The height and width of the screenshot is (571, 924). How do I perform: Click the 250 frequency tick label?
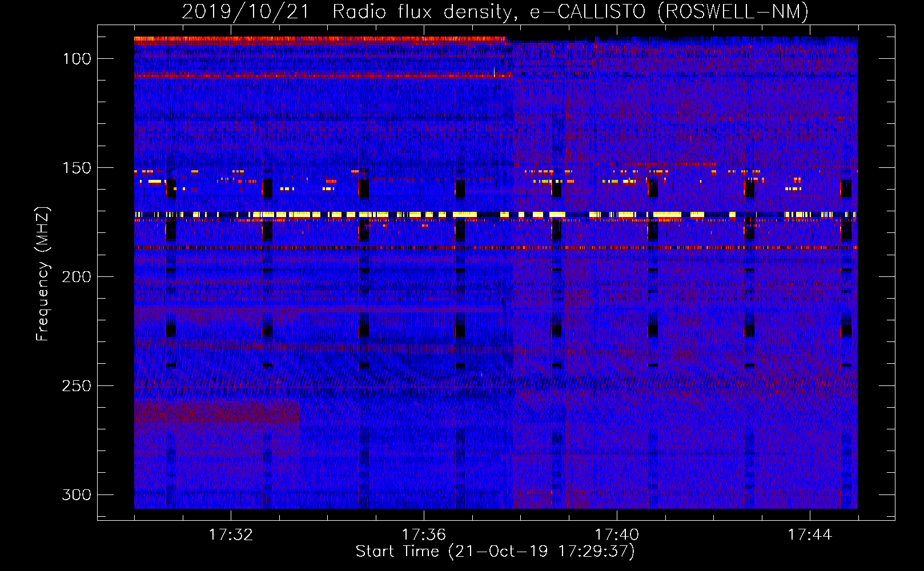[77, 386]
